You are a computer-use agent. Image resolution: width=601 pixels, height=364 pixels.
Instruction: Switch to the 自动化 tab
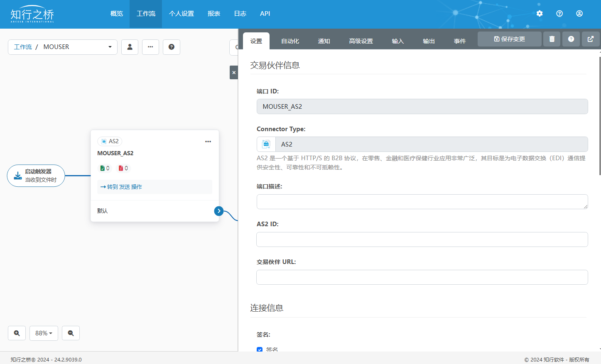(x=290, y=41)
